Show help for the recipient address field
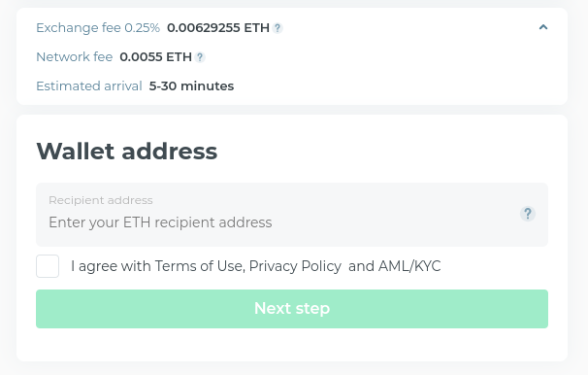This screenshot has width=588, height=375. (x=528, y=214)
